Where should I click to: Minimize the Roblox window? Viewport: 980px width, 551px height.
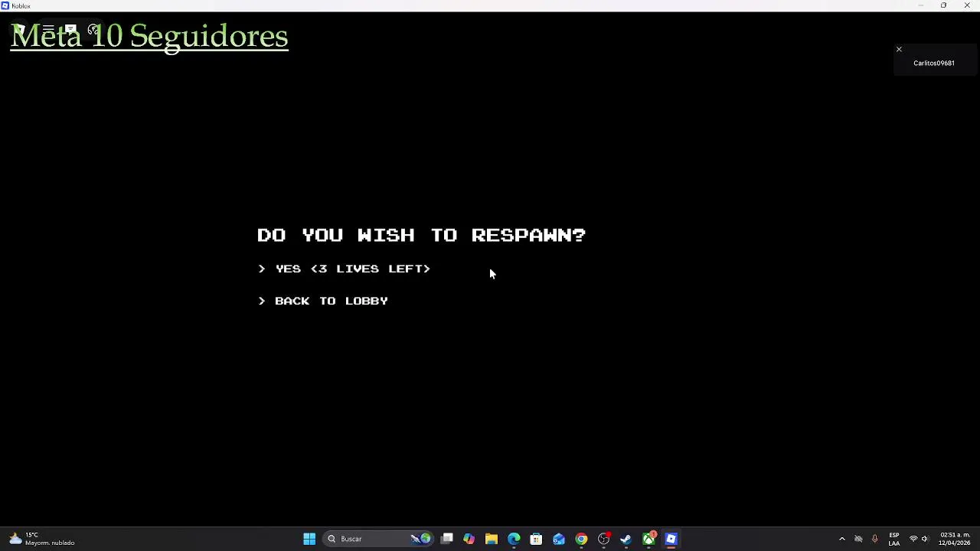tap(920, 5)
